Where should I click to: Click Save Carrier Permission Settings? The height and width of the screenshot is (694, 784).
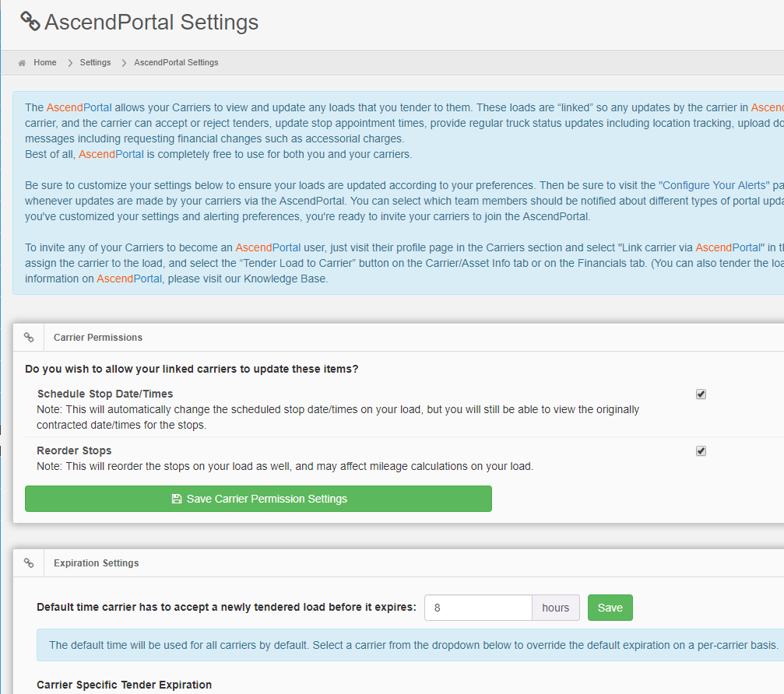point(258,499)
